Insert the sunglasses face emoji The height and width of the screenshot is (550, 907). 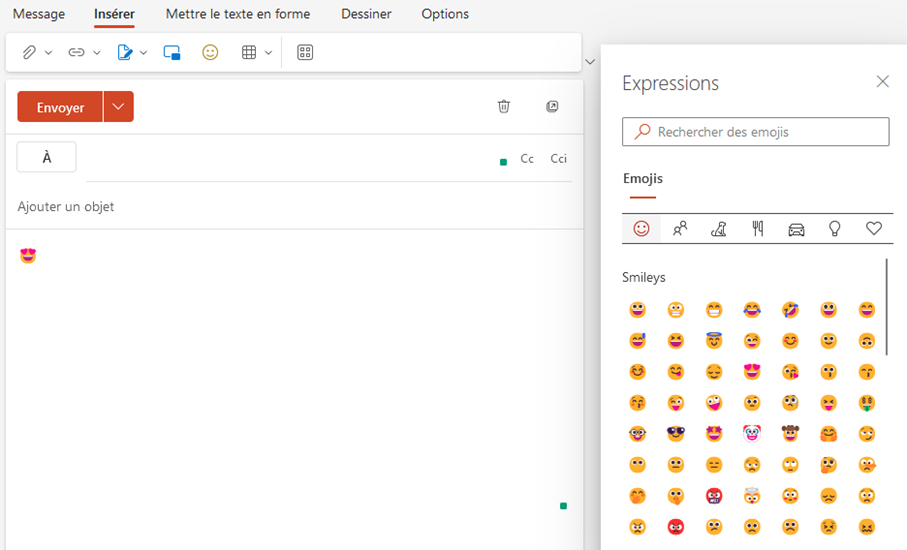pyautogui.click(x=676, y=434)
